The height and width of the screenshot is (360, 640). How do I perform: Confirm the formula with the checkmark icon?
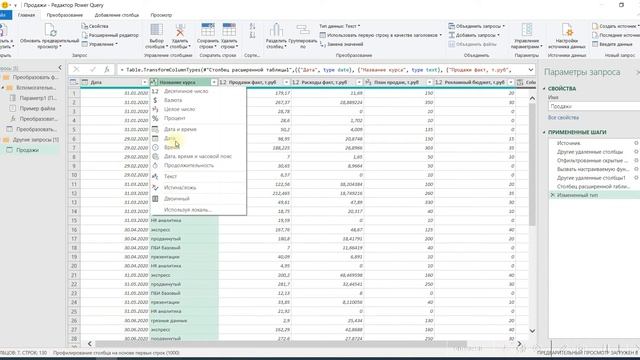[x=92, y=70]
